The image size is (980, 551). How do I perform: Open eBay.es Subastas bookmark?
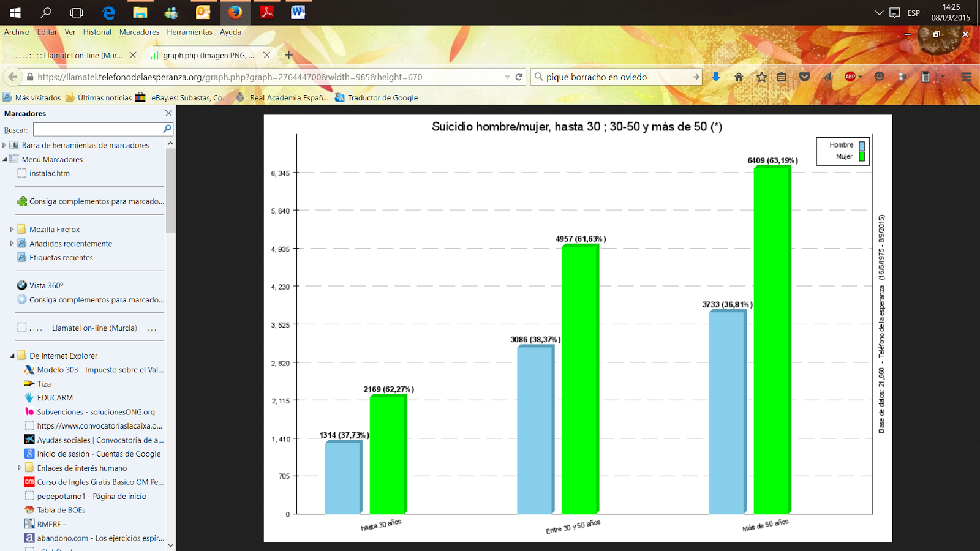(182, 97)
